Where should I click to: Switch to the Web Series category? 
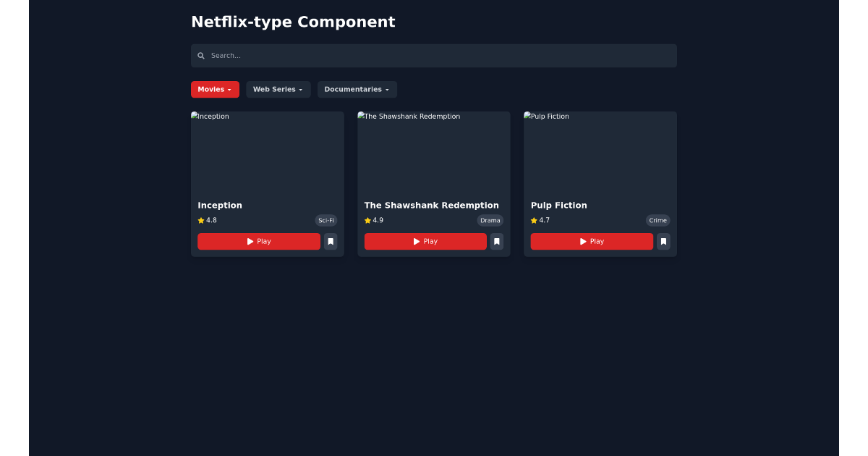[x=278, y=89]
